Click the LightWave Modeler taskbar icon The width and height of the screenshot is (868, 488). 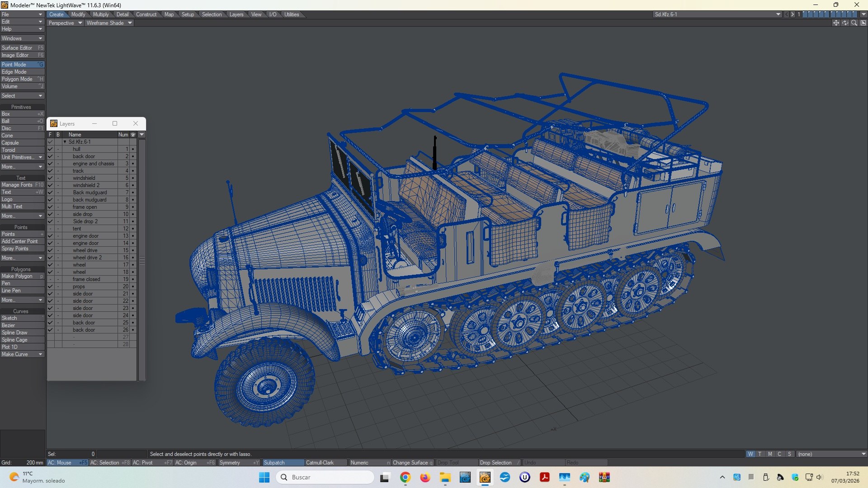pos(485,477)
